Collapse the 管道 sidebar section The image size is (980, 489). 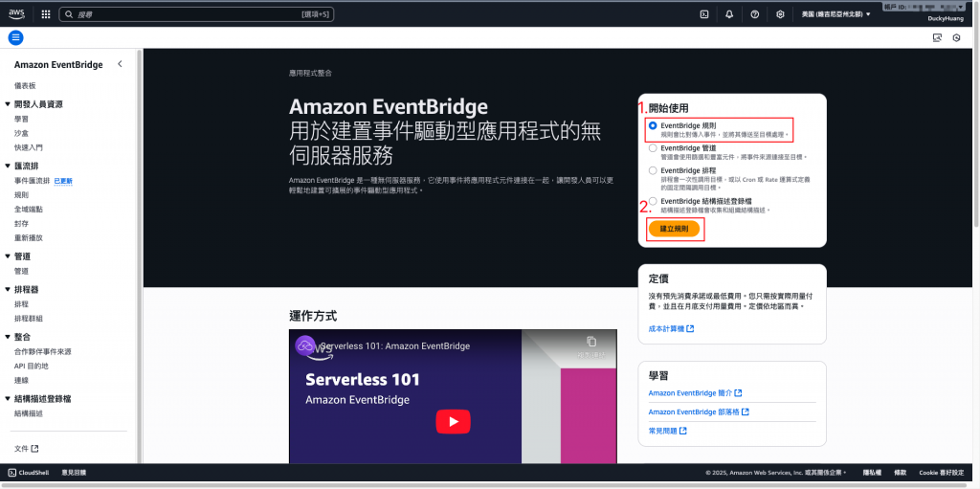[8, 256]
